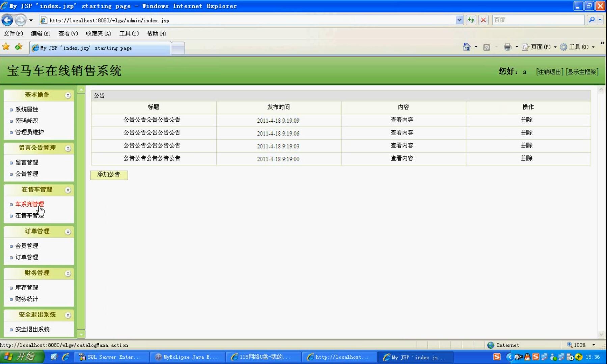Viewport: 607px width, 364px height.
Task: Click the 开始 Start button
Action: (x=22, y=357)
